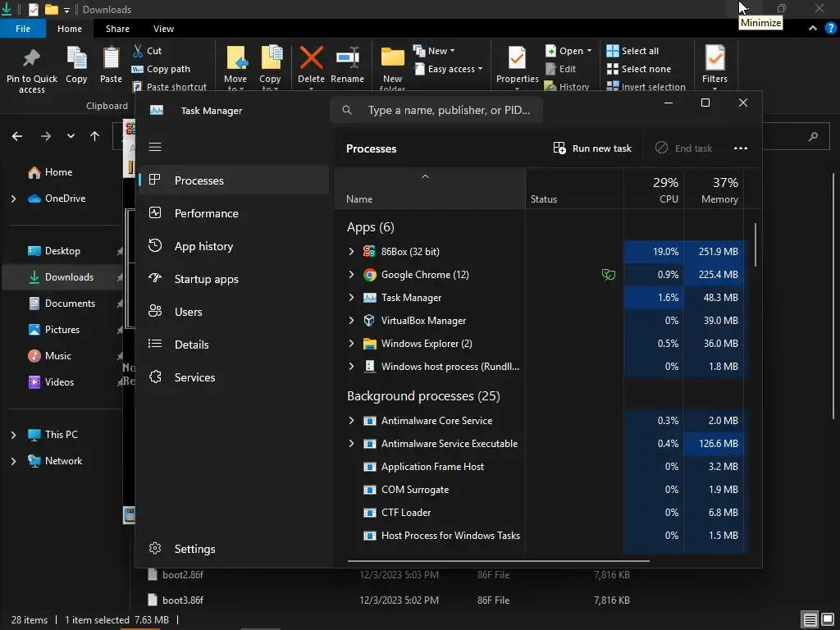
Task: Expand the Windows Explorer (2) process group
Action: tap(351, 344)
